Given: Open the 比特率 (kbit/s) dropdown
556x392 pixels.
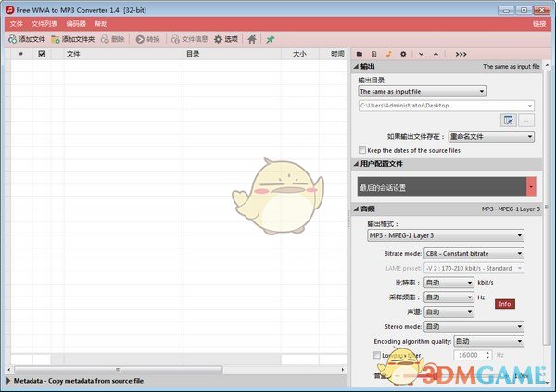Looking at the screenshot, I should point(449,283).
